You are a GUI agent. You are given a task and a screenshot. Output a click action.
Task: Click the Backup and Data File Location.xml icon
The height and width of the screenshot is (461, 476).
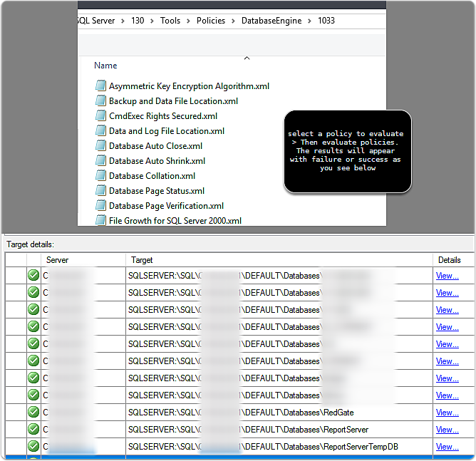tap(100, 101)
